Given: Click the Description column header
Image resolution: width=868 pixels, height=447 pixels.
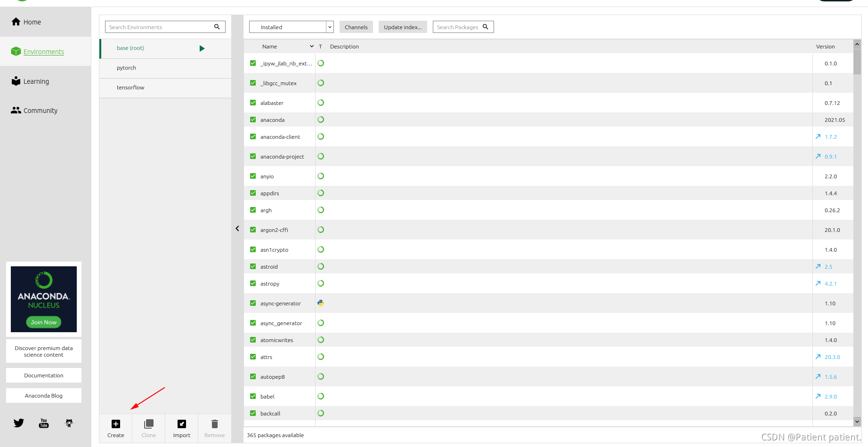Looking at the screenshot, I should tap(344, 47).
